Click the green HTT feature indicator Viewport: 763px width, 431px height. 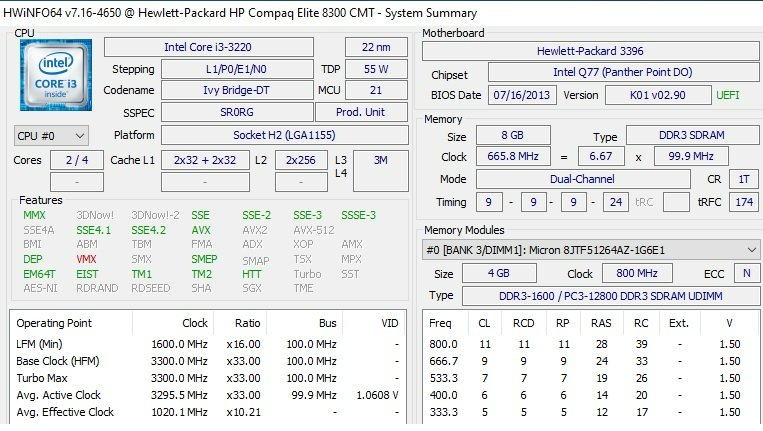(252, 274)
